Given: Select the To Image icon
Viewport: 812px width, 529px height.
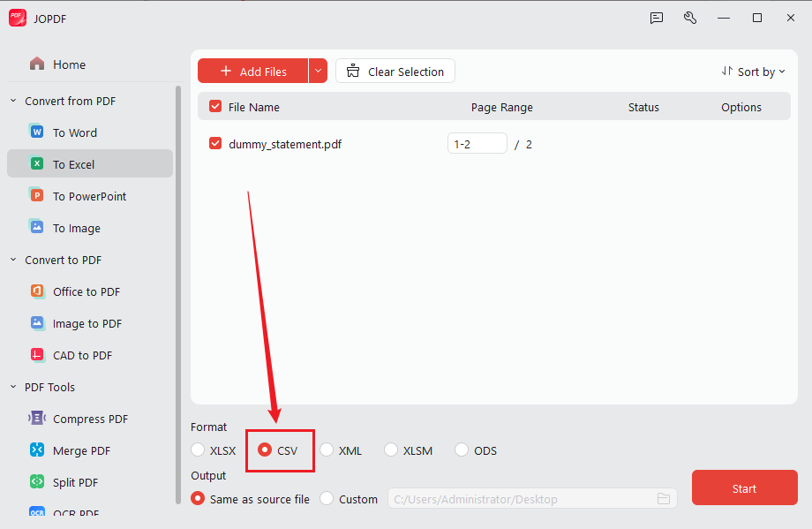Looking at the screenshot, I should click(x=37, y=227).
